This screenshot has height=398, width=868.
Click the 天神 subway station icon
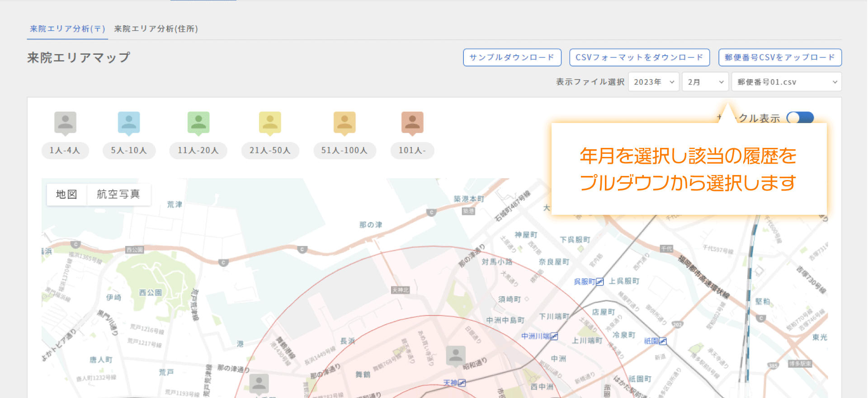tap(462, 383)
